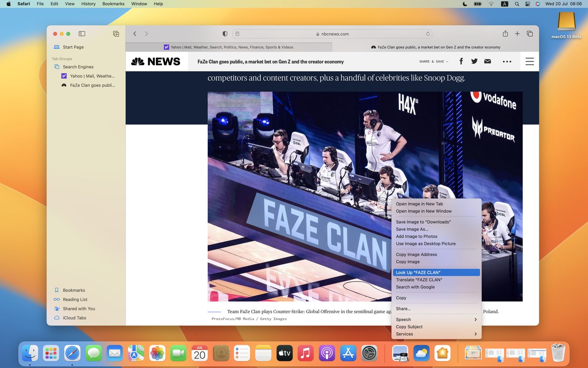Click the nbcnews.com address field
Screen dimensions: 588x368
(332, 34)
